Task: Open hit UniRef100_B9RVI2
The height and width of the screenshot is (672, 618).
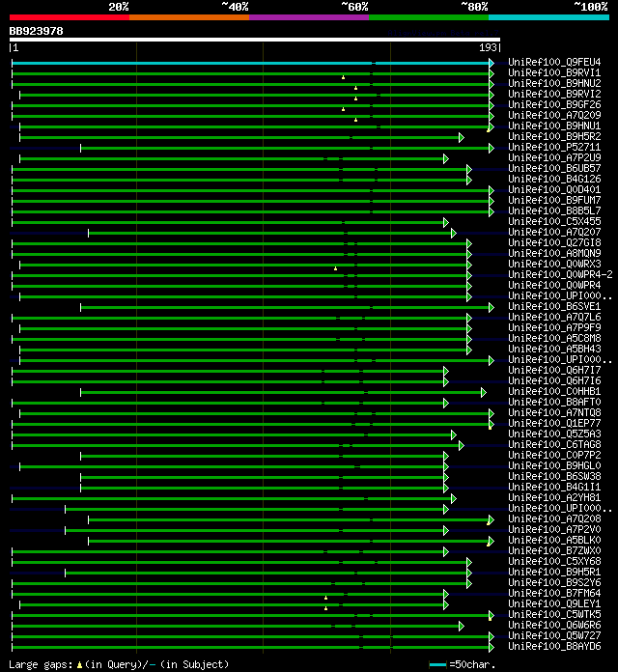Action: point(554,94)
